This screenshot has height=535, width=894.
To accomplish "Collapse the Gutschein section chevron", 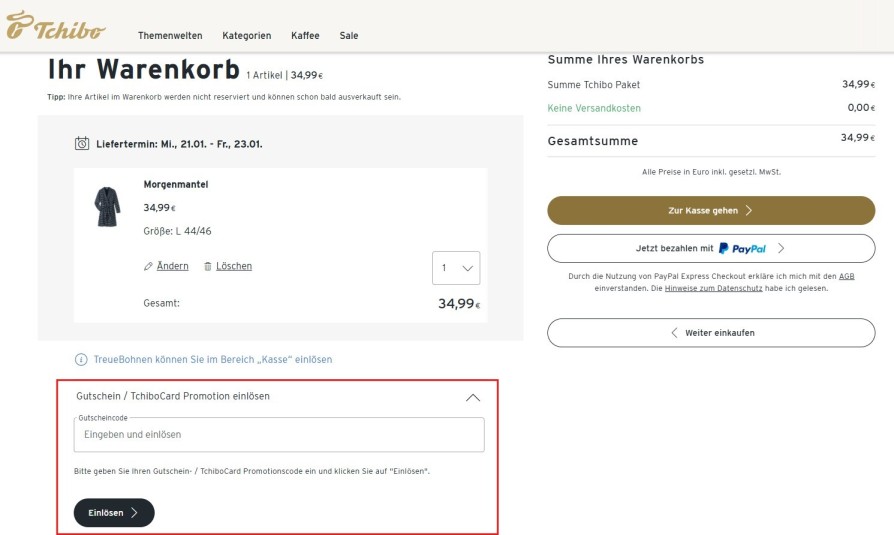I will tap(473, 398).
